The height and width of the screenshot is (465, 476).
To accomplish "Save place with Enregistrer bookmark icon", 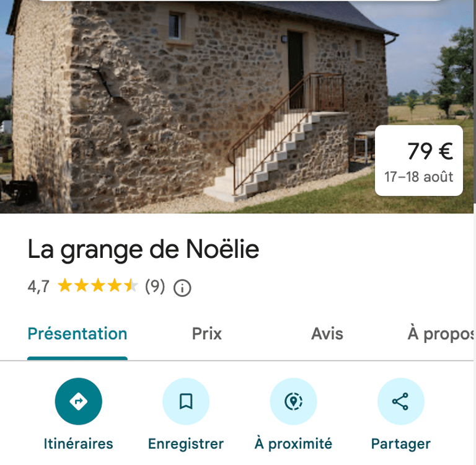I will (x=186, y=401).
